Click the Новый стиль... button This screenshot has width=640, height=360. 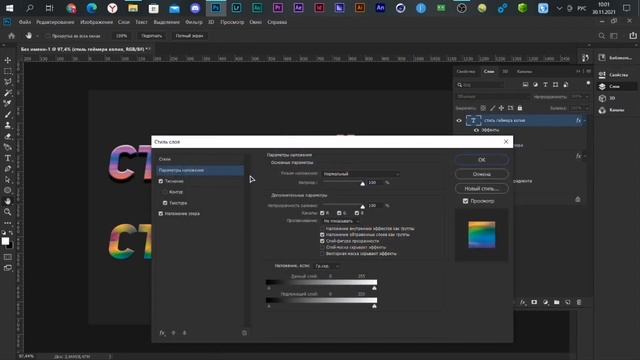(482, 189)
